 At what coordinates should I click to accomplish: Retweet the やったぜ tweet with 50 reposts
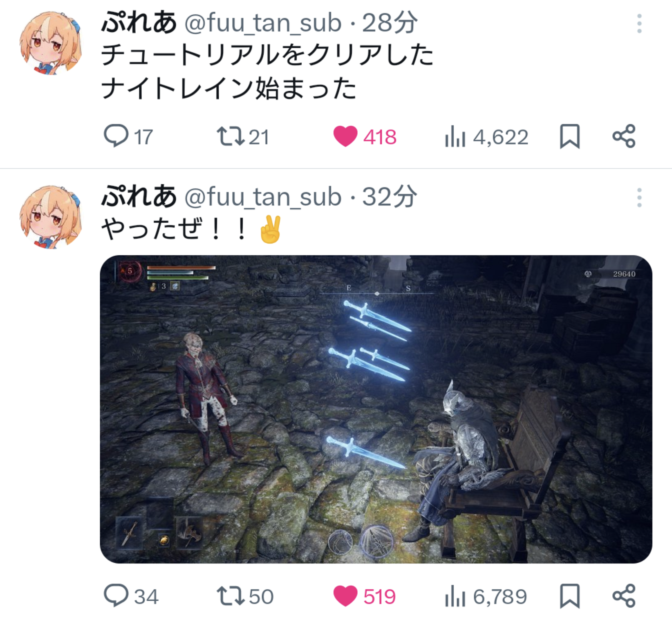point(245,596)
